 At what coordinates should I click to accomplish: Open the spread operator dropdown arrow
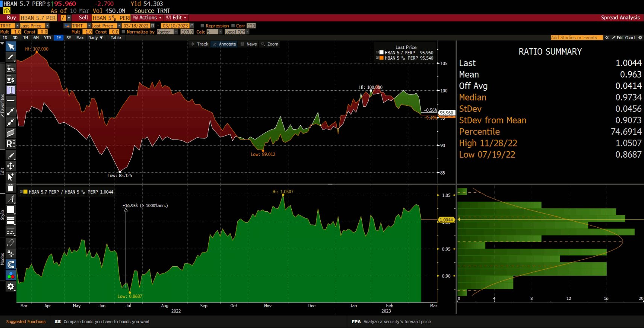coord(69,18)
